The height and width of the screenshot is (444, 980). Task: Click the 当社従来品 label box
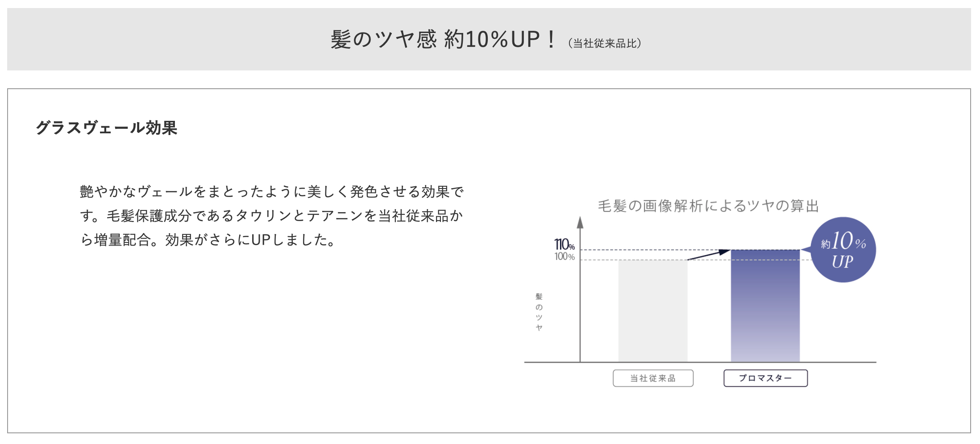(653, 378)
